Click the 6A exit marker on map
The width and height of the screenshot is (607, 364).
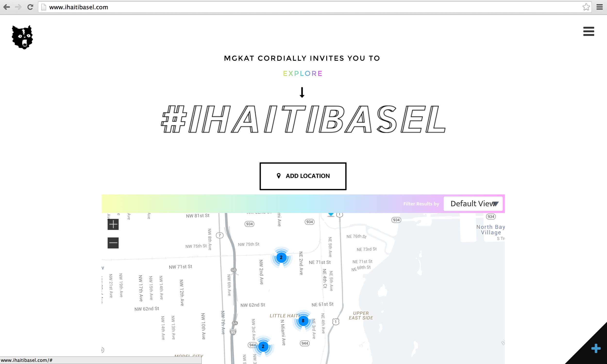235,323
